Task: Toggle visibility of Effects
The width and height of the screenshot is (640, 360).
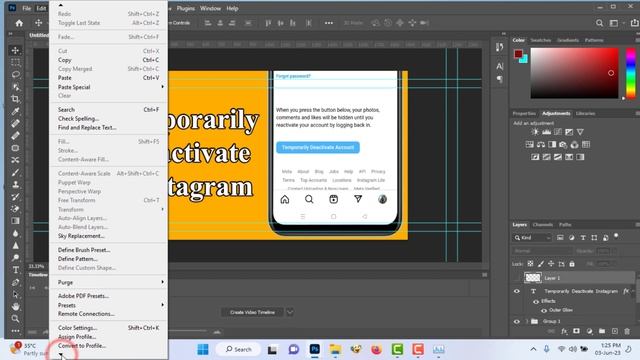Action: (x=536, y=302)
